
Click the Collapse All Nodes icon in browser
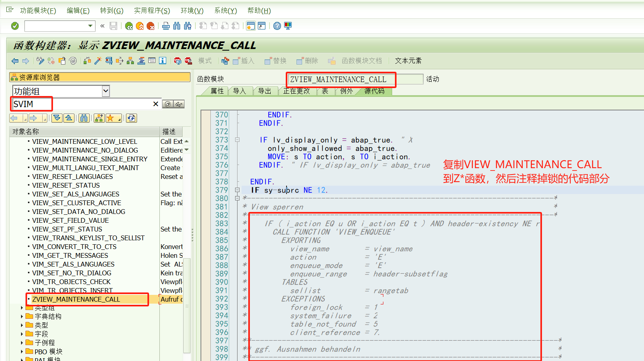click(69, 118)
